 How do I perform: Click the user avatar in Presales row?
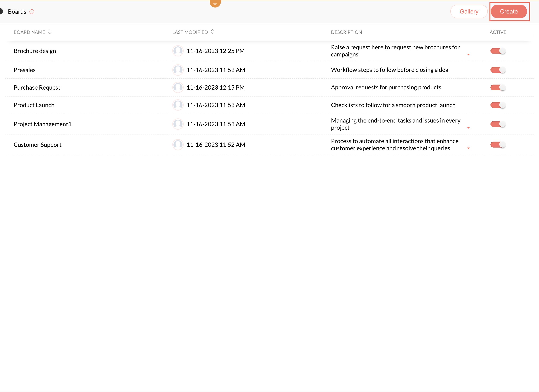[178, 70]
